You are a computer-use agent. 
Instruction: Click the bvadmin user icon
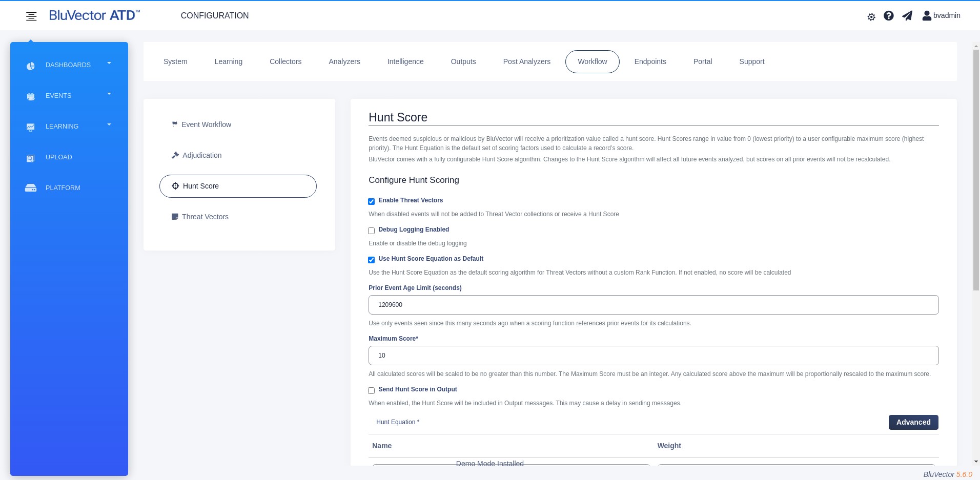[x=927, y=16]
